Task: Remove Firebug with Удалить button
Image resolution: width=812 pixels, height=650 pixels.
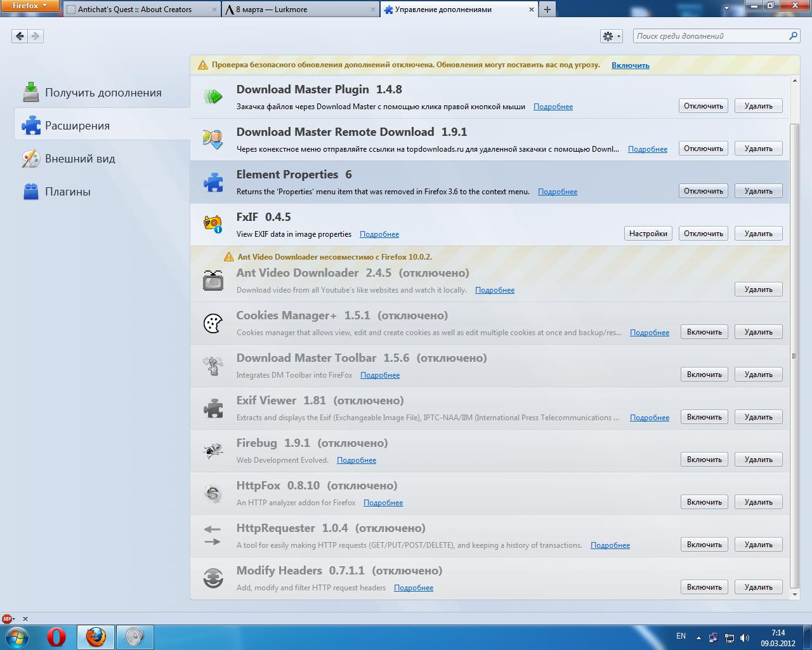Action: point(759,460)
